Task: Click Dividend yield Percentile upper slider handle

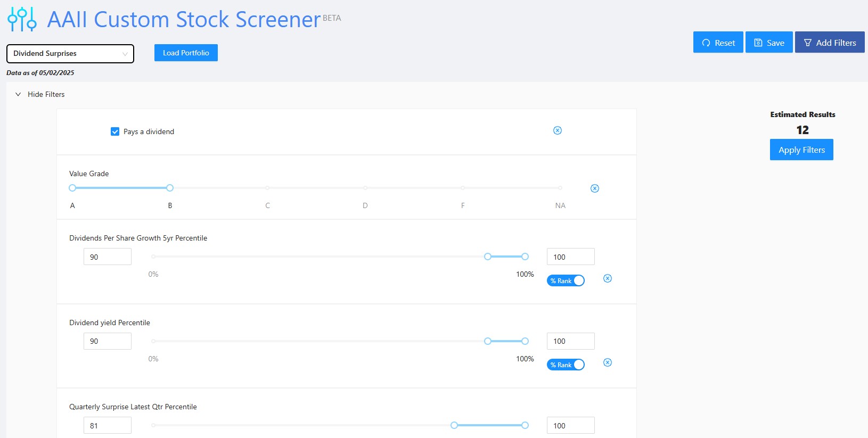Action: point(525,341)
